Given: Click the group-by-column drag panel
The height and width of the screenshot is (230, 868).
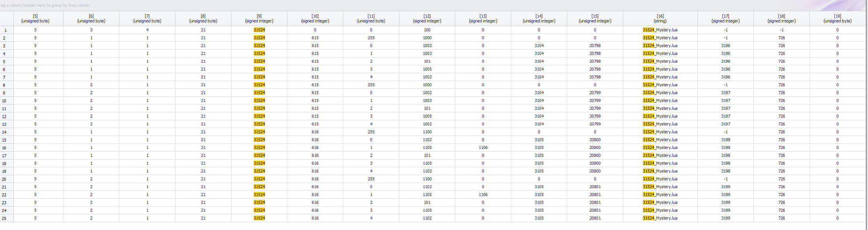Looking at the screenshot, I should coord(433,5).
